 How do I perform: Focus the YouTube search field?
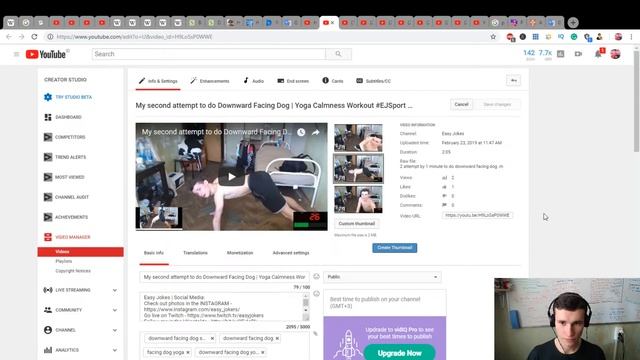pos(209,54)
